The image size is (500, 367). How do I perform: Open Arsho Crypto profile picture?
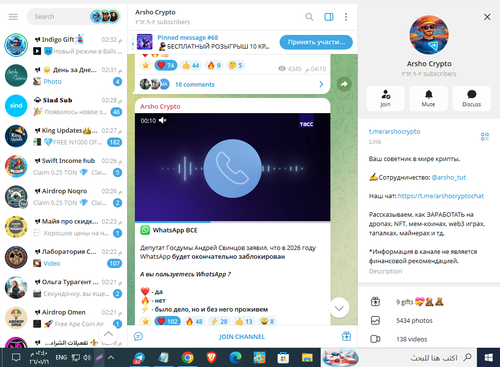[x=429, y=35]
